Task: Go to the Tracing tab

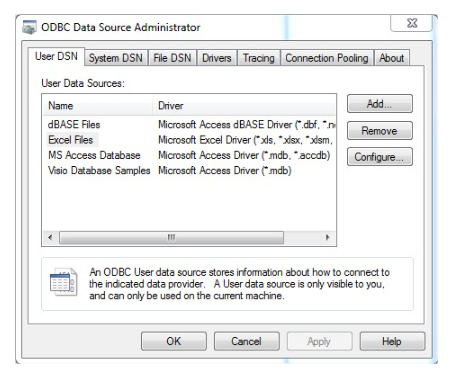Action: pos(259,58)
